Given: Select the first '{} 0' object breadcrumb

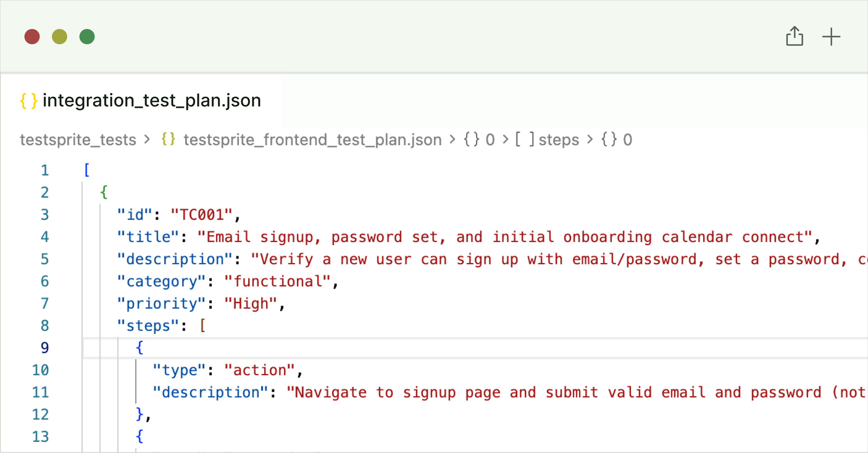Looking at the screenshot, I should pos(479,139).
